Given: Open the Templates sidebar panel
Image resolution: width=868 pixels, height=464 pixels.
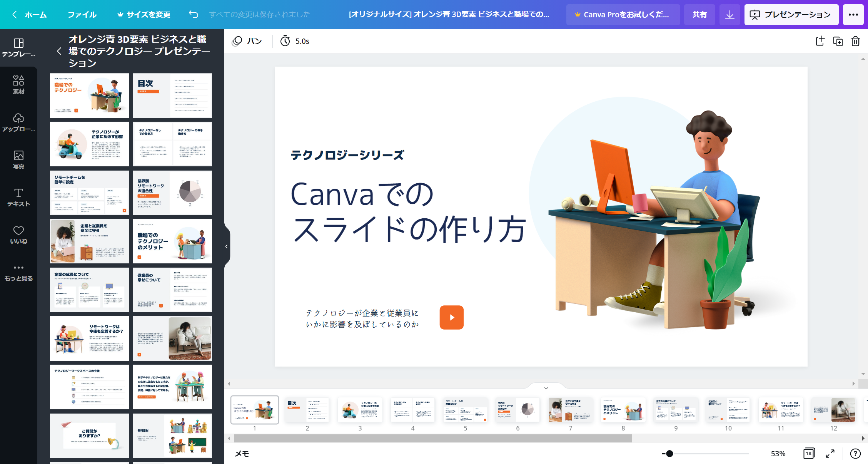Looking at the screenshot, I should click(x=18, y=48).
